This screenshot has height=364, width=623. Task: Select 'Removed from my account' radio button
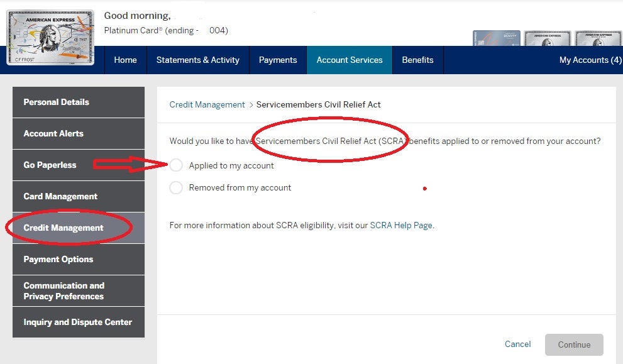pyautogui.click(x=176, y=187)
